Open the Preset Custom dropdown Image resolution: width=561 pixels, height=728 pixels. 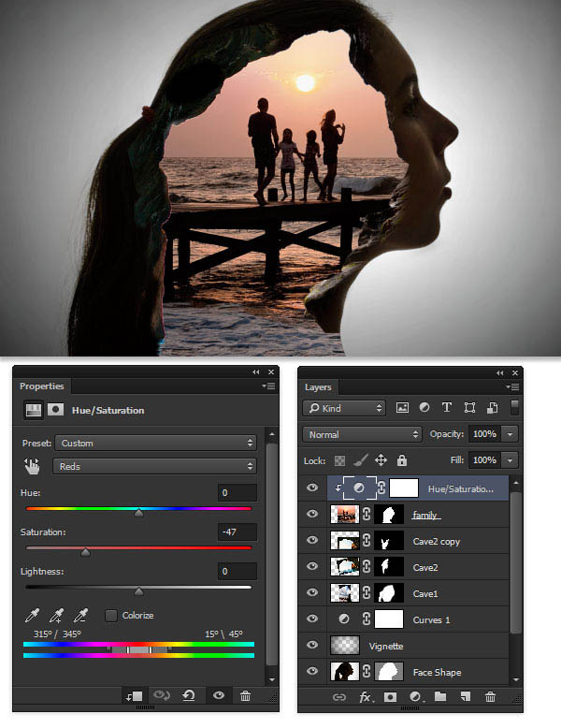[x=155, y=443]
